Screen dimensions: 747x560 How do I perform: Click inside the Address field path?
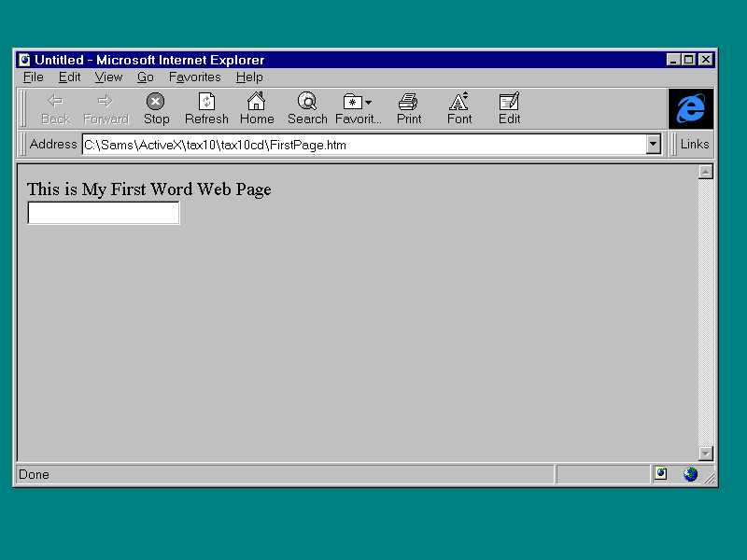(362, 145)
